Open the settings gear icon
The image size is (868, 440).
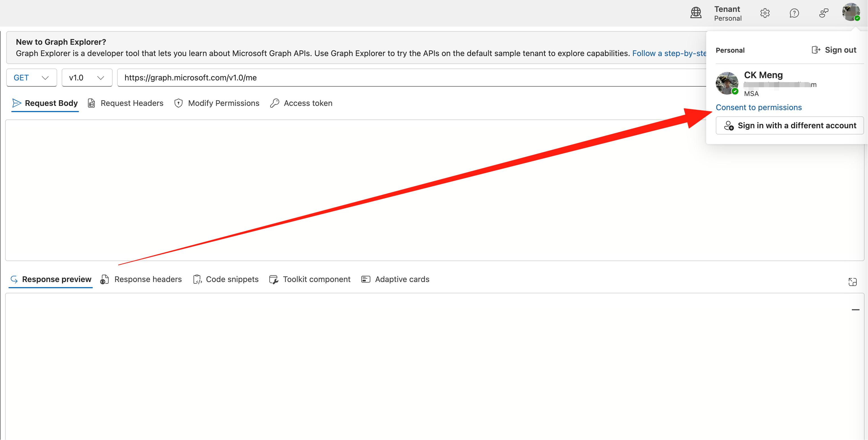(765, 13)
